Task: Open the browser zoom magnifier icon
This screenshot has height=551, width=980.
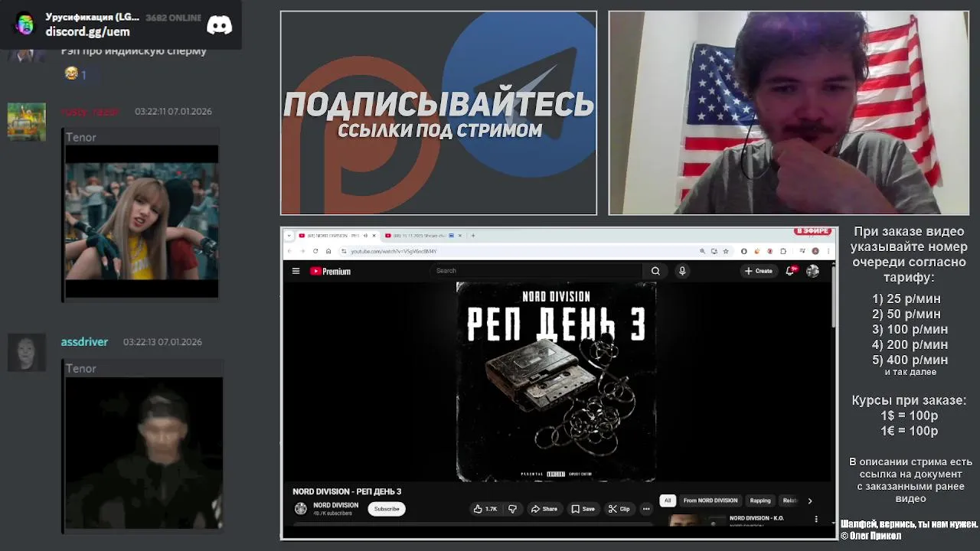Action: (702, 251)
